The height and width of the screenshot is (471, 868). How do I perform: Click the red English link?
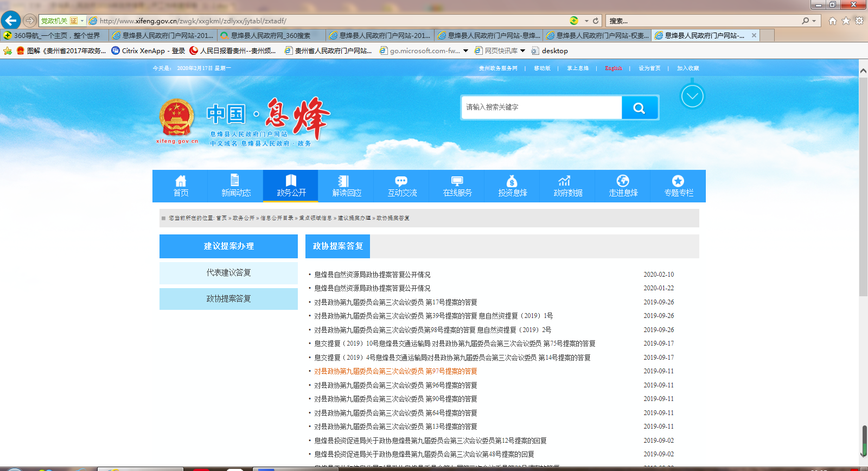(x=614, y=68)
